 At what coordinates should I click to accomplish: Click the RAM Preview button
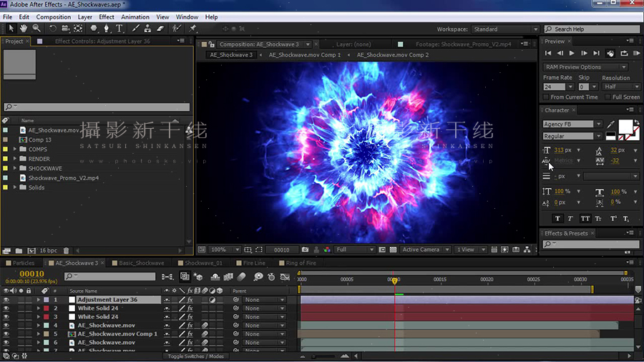pyautogui.click(x=636, y=54)
